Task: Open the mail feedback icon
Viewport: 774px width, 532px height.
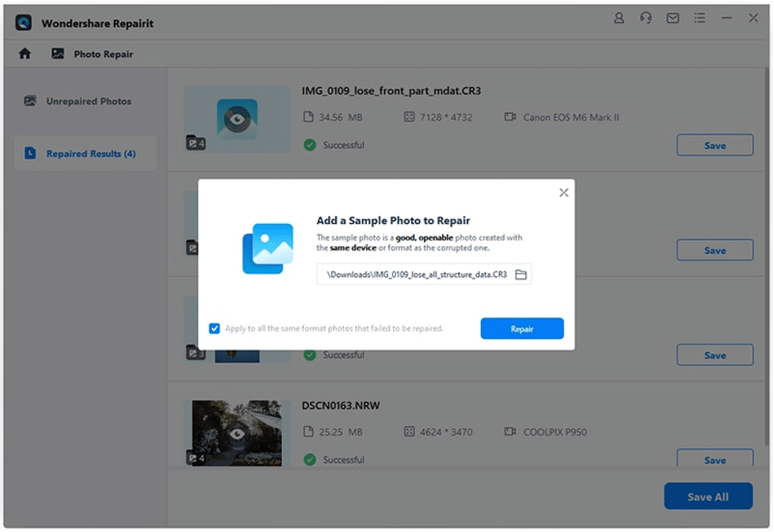Action: [673, 18]
